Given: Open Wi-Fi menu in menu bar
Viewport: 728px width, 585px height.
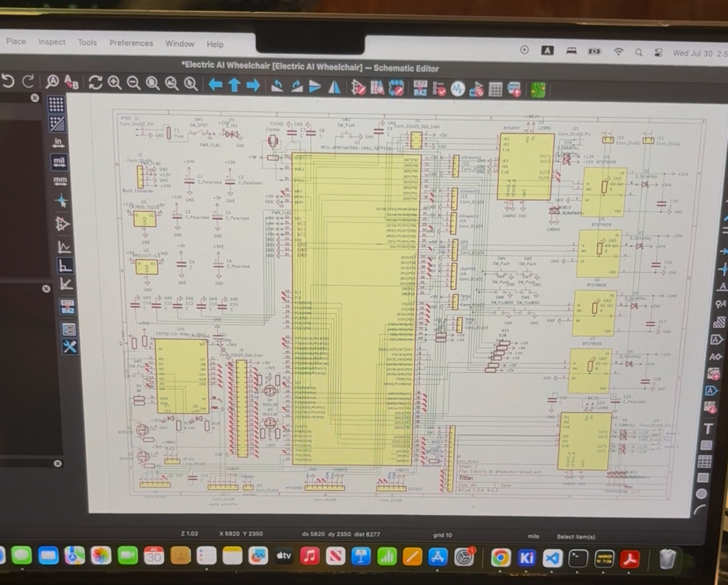Looking at the screenshot, I should tap(619, 52).
